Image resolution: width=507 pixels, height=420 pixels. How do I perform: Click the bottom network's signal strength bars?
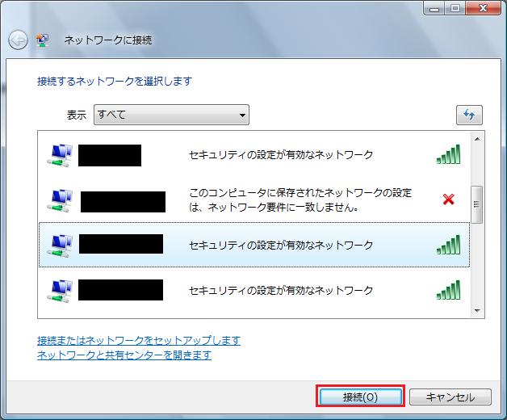coord(448,290)
